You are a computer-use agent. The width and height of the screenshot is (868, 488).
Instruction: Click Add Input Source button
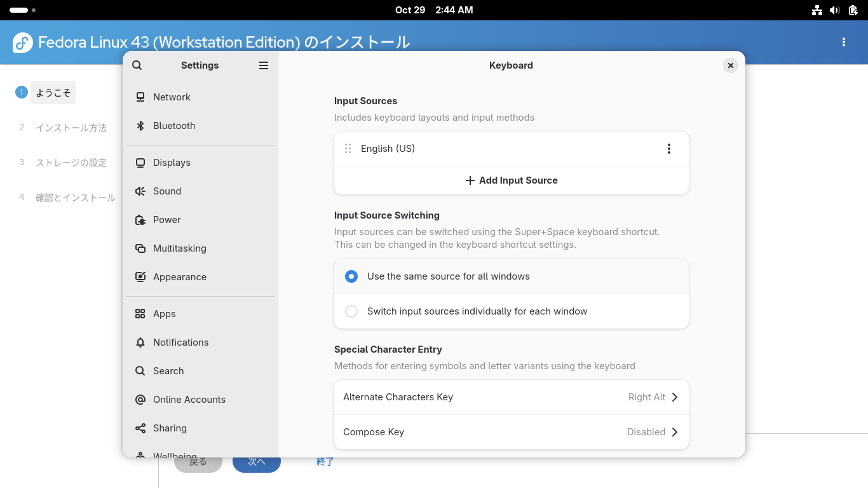pos(511,180)
